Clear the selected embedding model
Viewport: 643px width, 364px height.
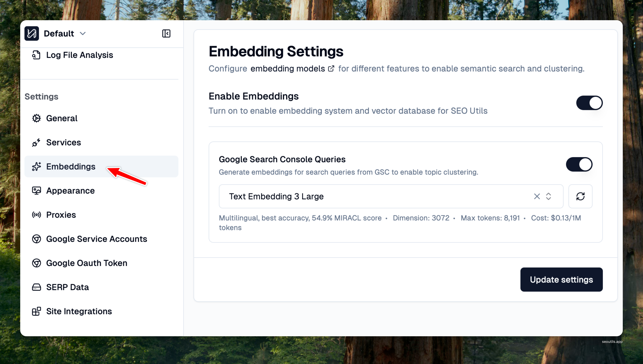tap(537, 196)
